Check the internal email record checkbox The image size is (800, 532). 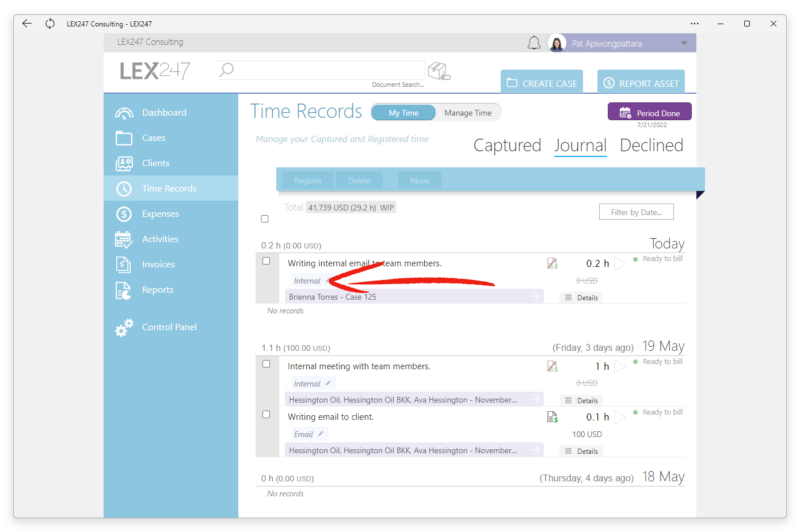point(266,261)
